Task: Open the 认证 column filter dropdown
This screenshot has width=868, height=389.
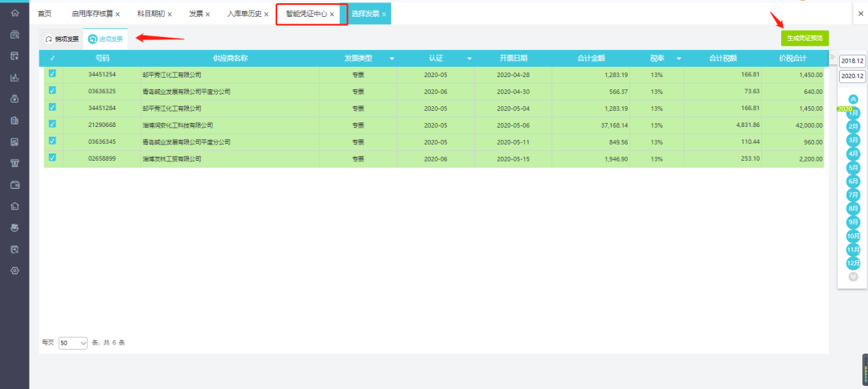Action: tap(469, 59)
